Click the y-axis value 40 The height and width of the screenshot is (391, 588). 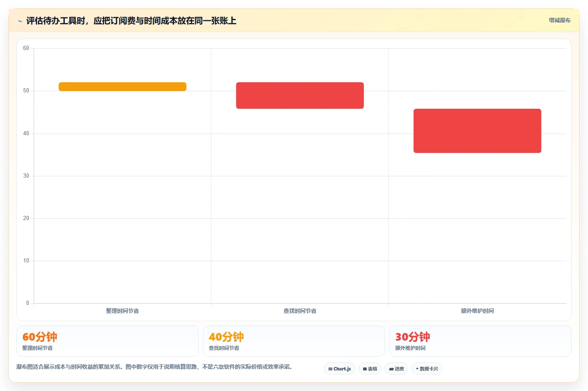26,134
